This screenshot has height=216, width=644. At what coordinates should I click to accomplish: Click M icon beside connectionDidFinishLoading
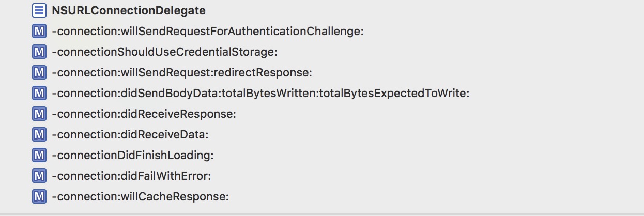pos(39,155)
